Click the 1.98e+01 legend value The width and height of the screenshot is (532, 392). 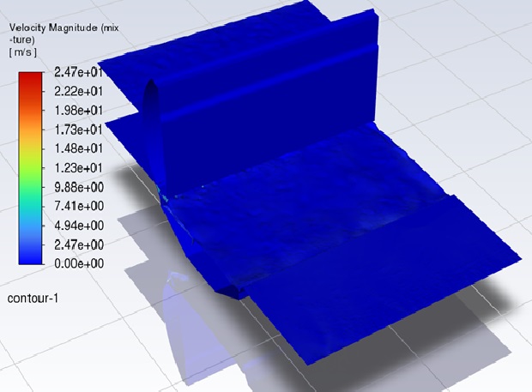pyautogui.click(x=79, y=110)
